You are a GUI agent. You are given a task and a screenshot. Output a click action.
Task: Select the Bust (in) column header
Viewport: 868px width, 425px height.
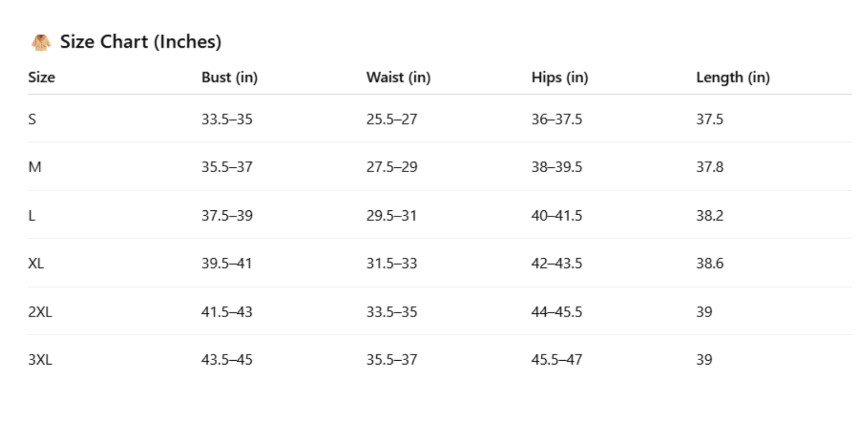[229, 77]
